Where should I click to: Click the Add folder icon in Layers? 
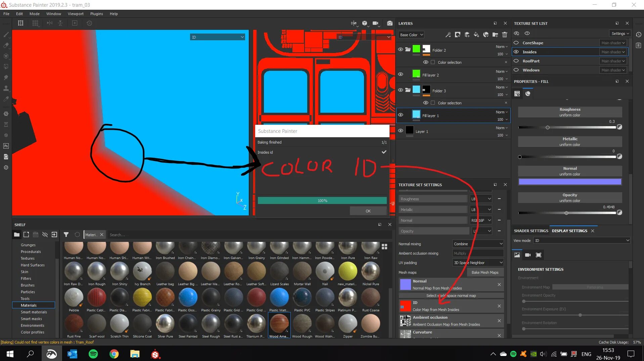click(x=495, y=35)
